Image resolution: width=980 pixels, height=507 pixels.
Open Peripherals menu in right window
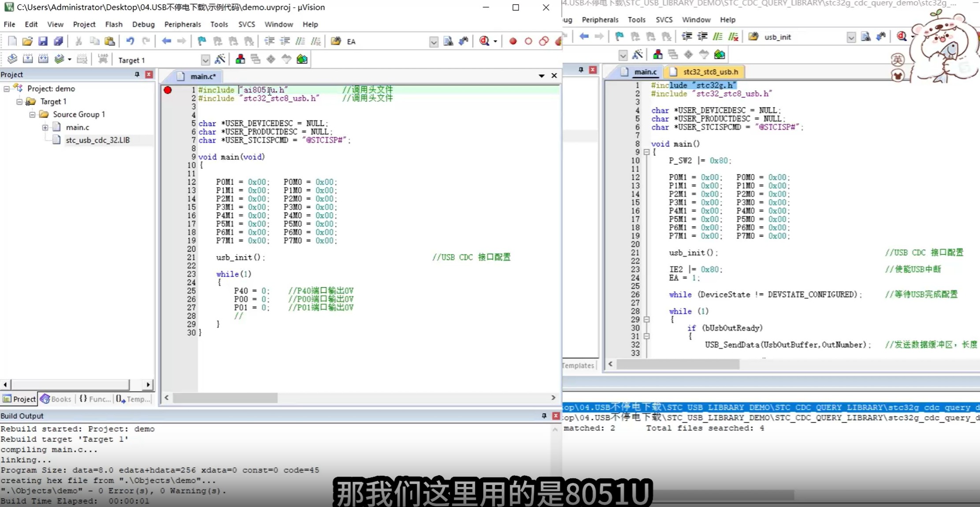[600, 20]
